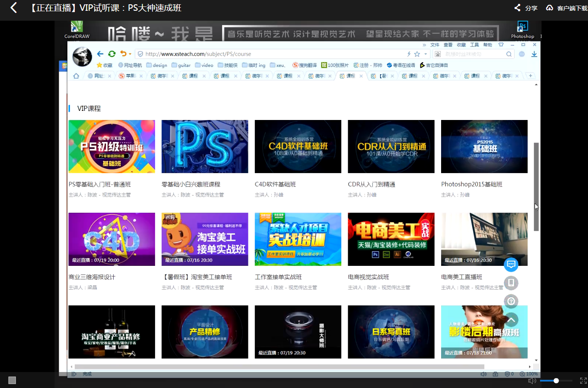Open the Photoshop desktop icon
588x388 pixels.
tap(522, 30)
